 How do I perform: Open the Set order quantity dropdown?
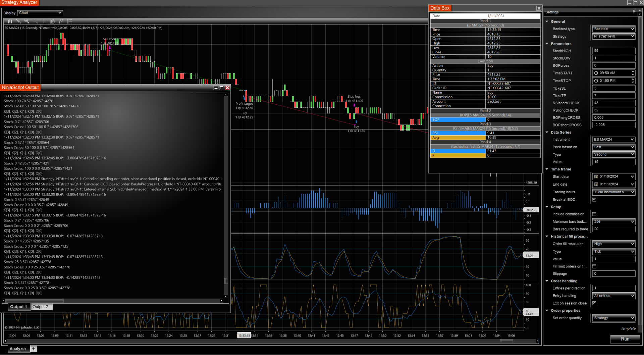click(x=613, y=318)
